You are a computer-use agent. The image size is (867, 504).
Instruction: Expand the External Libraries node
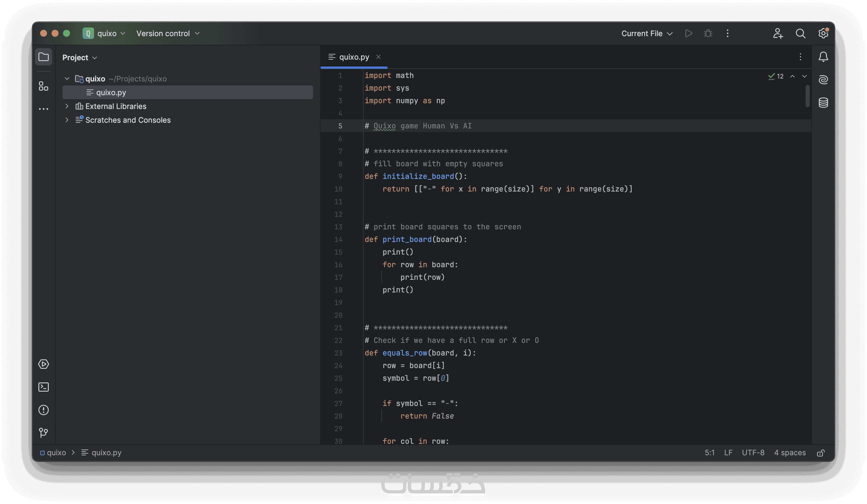tap(67, 106)
